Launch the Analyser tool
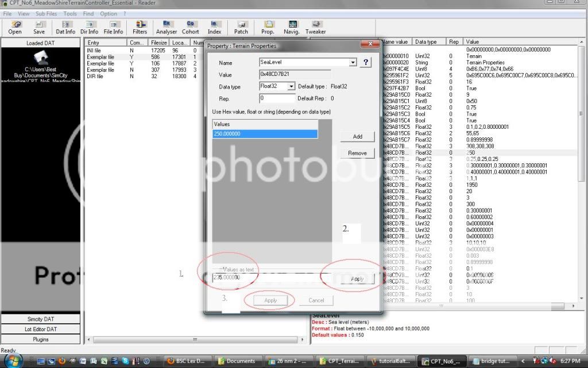Image resolution: width=588 pixels, height=368 pixels. click(167, 28)
